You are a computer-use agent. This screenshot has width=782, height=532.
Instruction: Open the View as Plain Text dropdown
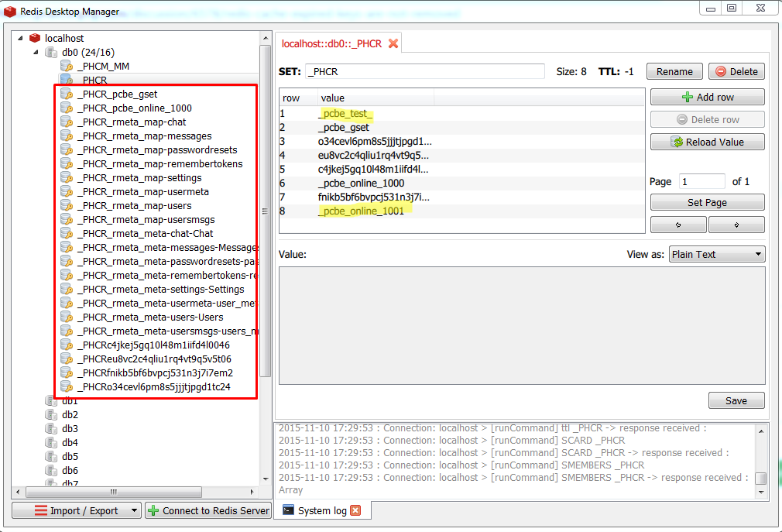(716, 253)
